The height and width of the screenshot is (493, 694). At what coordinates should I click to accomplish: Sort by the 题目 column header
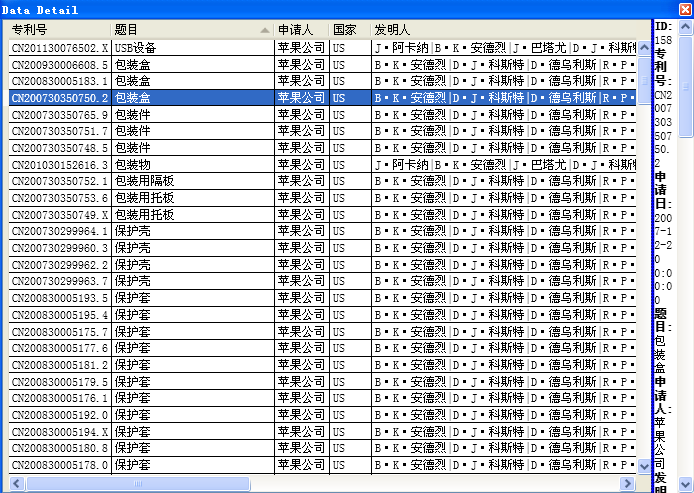tap(192, 30)
